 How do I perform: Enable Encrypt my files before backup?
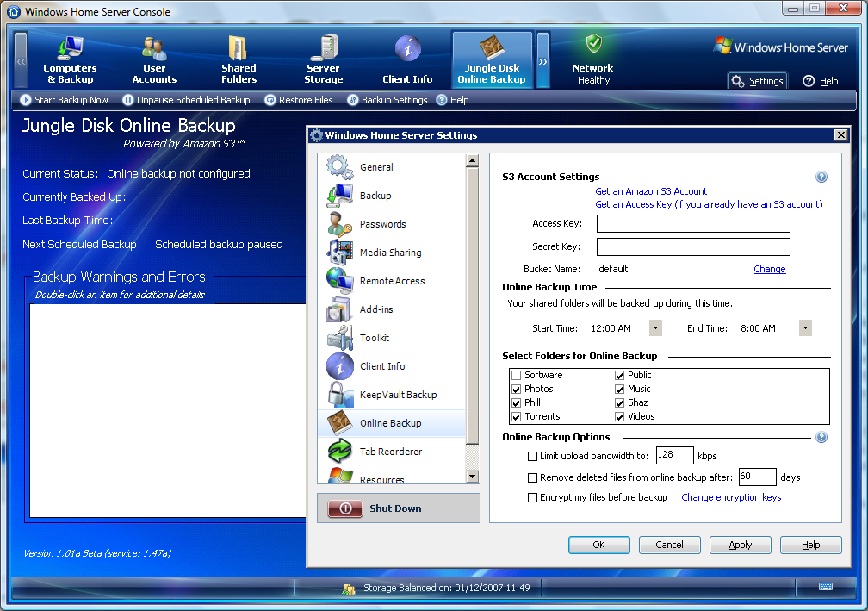pos(532,497)
